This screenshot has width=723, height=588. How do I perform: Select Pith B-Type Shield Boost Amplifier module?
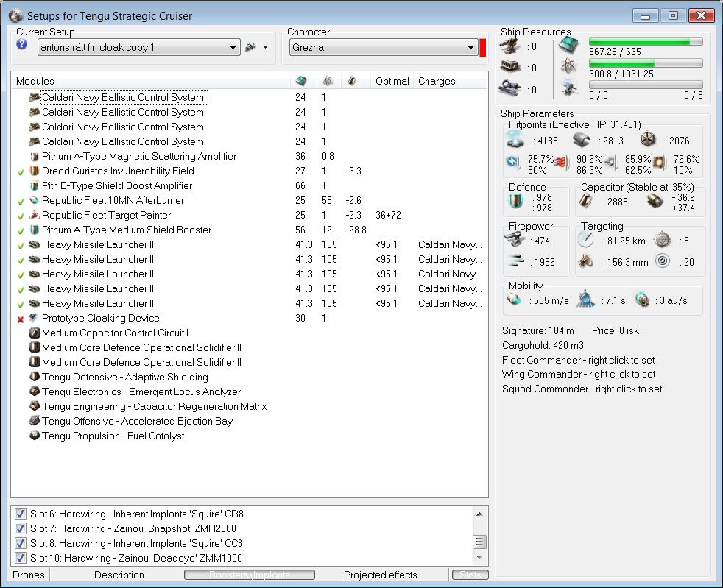pos(117,185)
